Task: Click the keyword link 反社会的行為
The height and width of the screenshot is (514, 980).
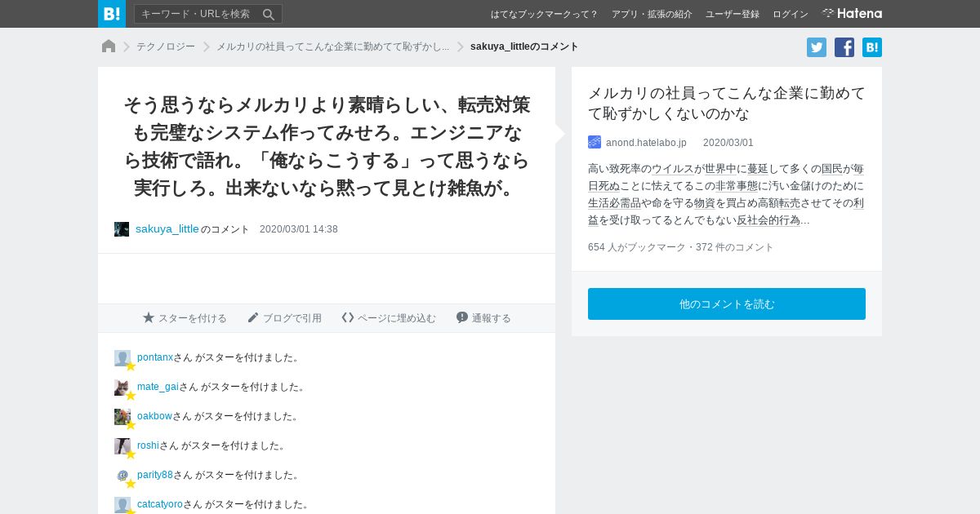Action: coord(768,220)
